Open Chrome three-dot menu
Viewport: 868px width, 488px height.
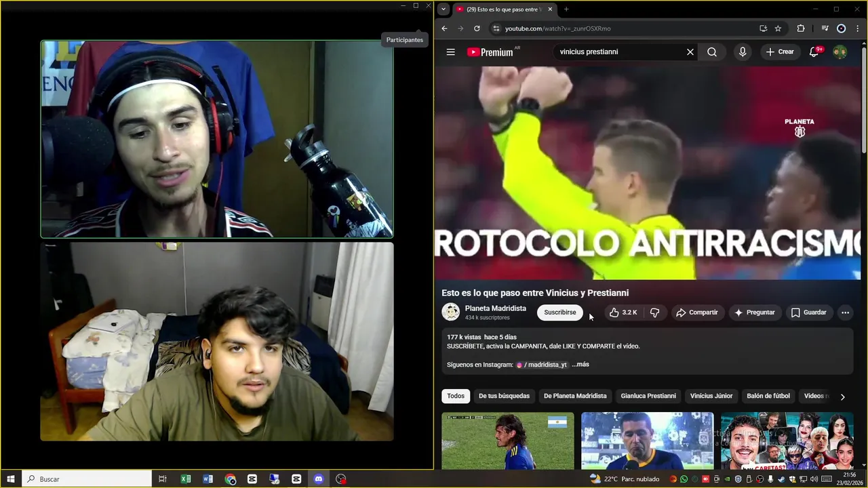click(x=856, y=28)
